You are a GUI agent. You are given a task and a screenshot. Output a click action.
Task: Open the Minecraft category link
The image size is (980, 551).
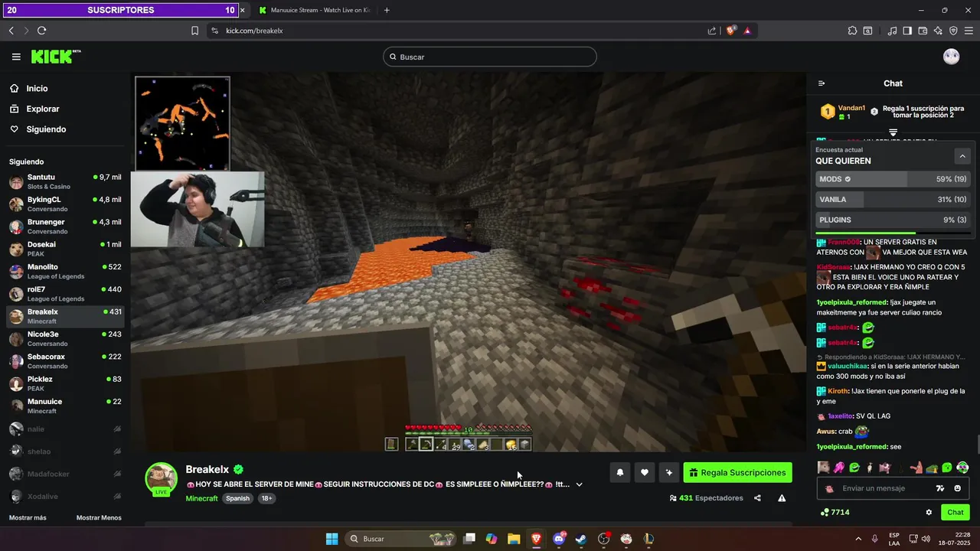tap(202, 498)
